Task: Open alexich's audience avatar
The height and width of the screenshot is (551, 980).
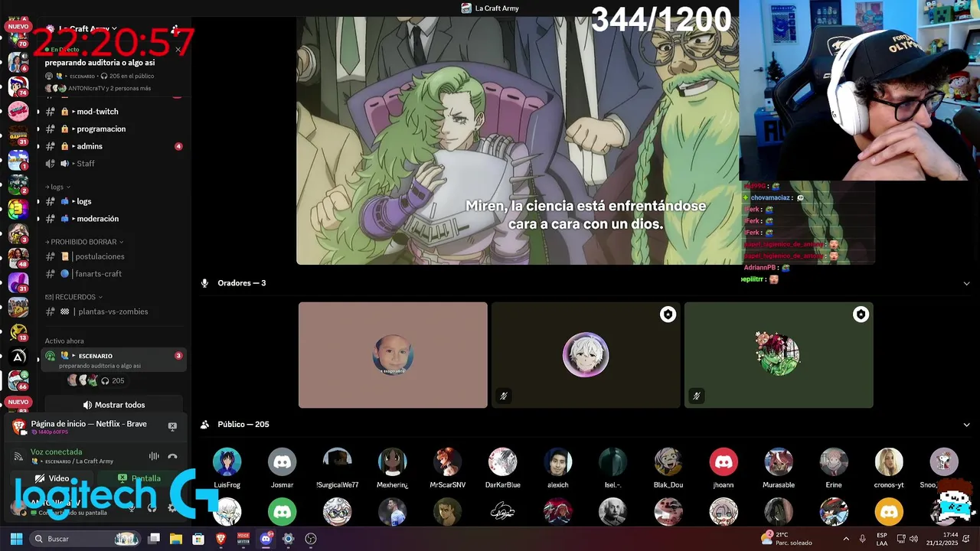Action: 557,461
